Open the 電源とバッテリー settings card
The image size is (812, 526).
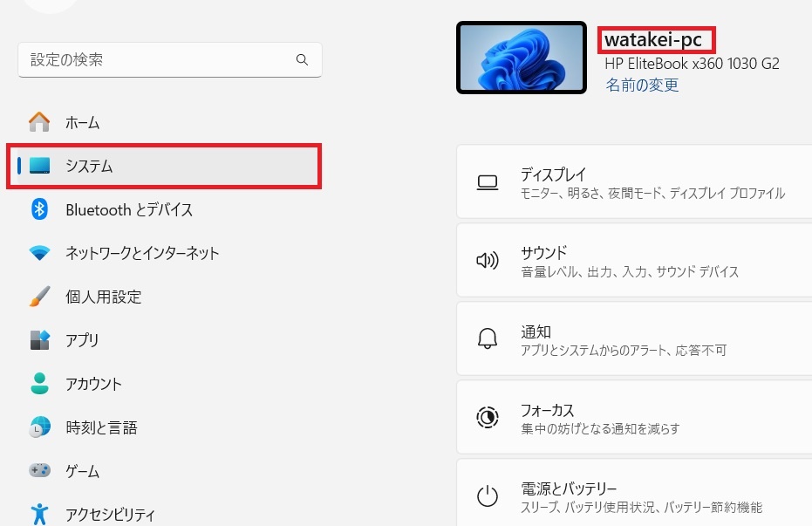tap(634, 492)
